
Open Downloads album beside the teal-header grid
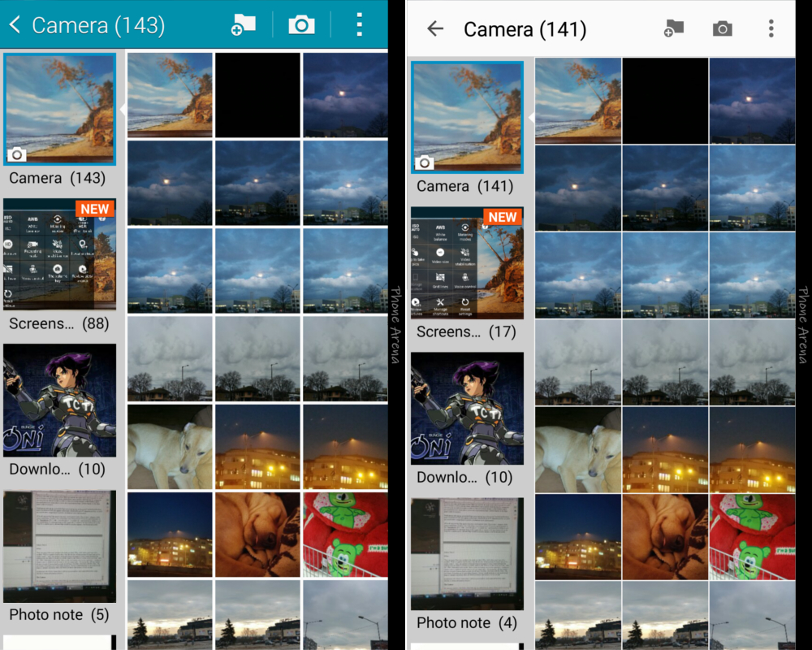coord(60,401)
